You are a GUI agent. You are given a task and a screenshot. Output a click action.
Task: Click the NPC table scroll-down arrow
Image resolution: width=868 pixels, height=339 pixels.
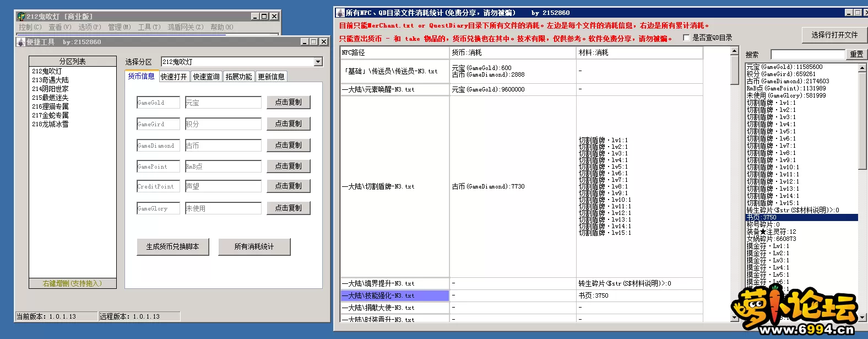point(734,318)
